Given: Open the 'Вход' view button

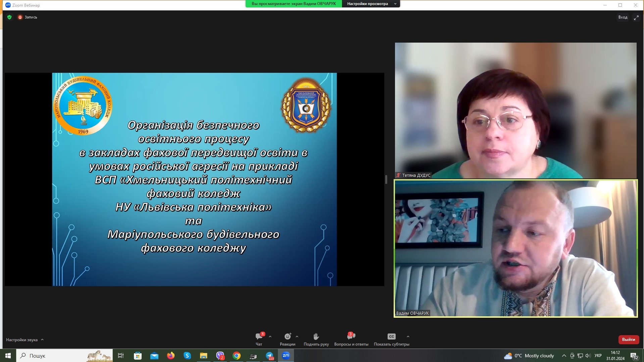Looking at the screenshot, I should [623, 17].
